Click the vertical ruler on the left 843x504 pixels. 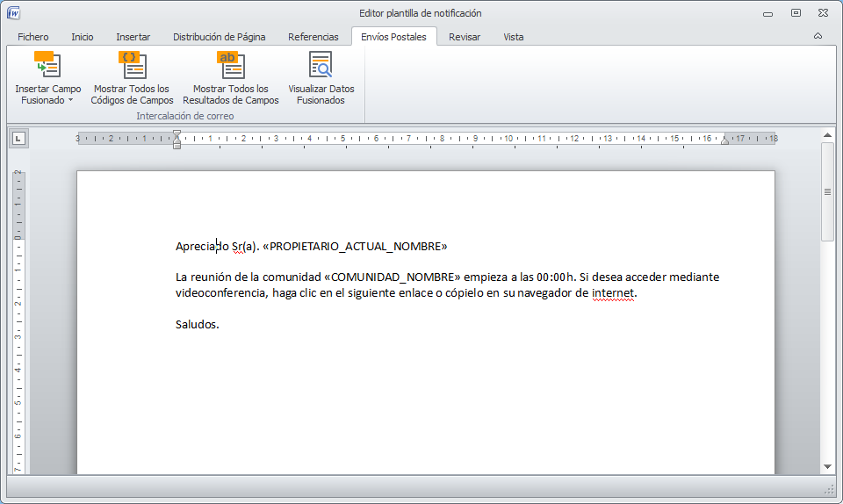pyautogui.click(x=18, y=321)
